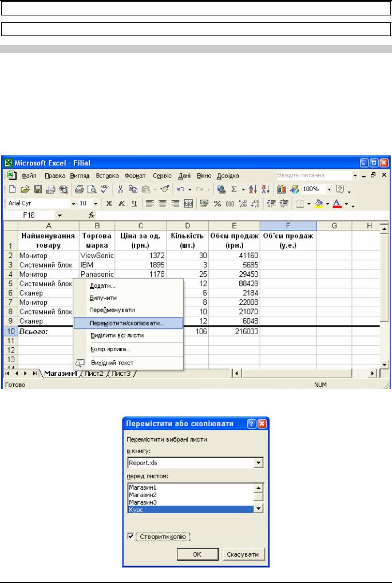This screenshot has width=392, height=583.
Task: Click the Fill Color paint bucket
Action: click(x=319, y=203)
